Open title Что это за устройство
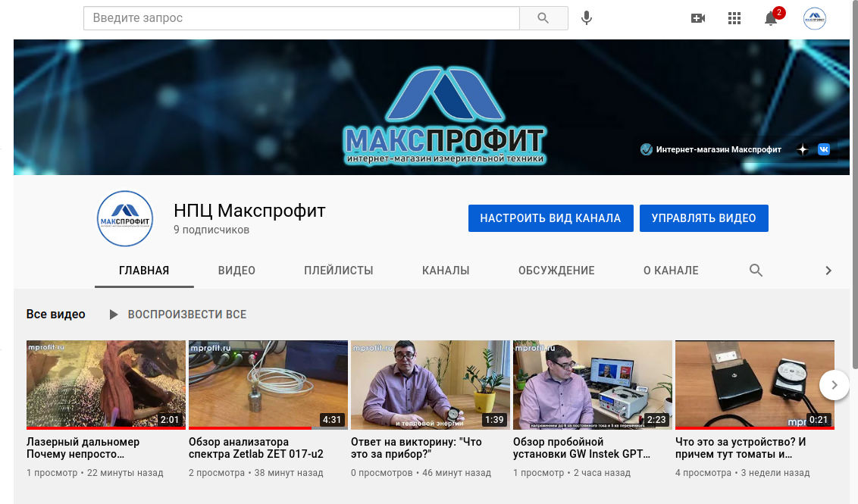 click(741, 448)
